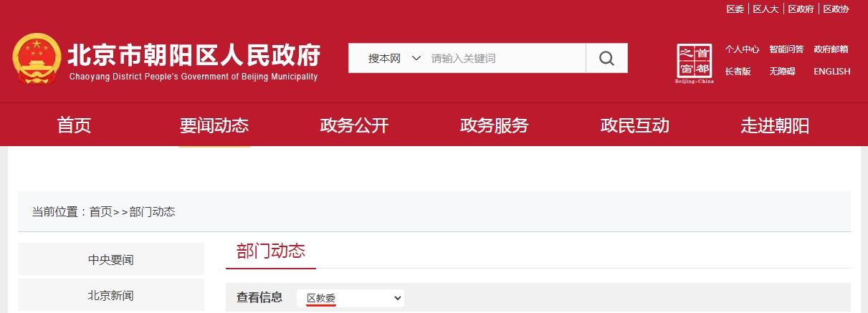Image resolution: width=868 pixels, height=313 pixels.
Task: Switch to ENGLISH version
Action: [831, 72]
